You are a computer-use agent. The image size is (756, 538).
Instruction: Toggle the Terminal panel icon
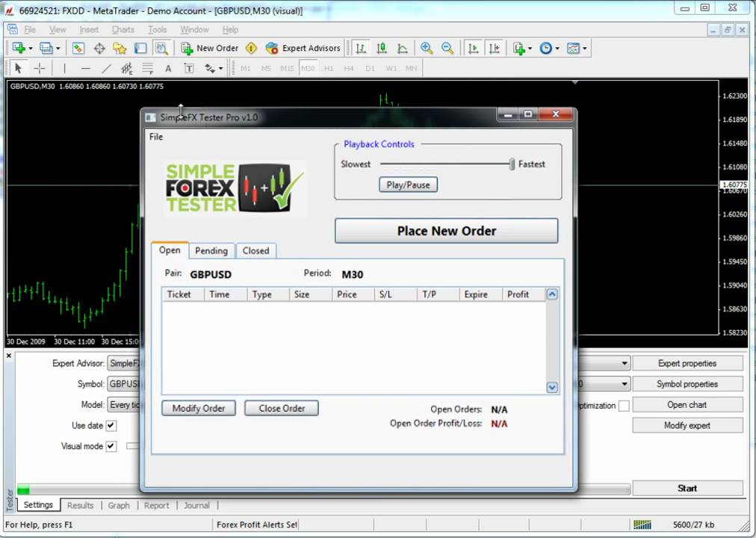(140, 49)
